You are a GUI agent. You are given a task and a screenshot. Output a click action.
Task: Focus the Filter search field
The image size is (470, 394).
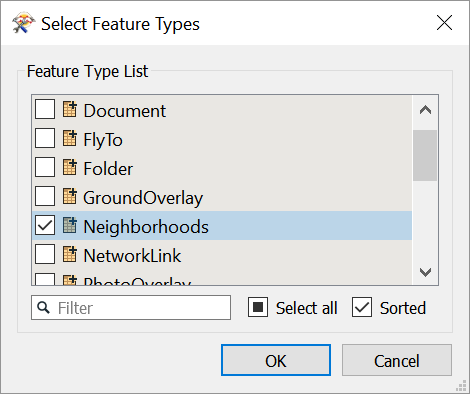[131, 307]
